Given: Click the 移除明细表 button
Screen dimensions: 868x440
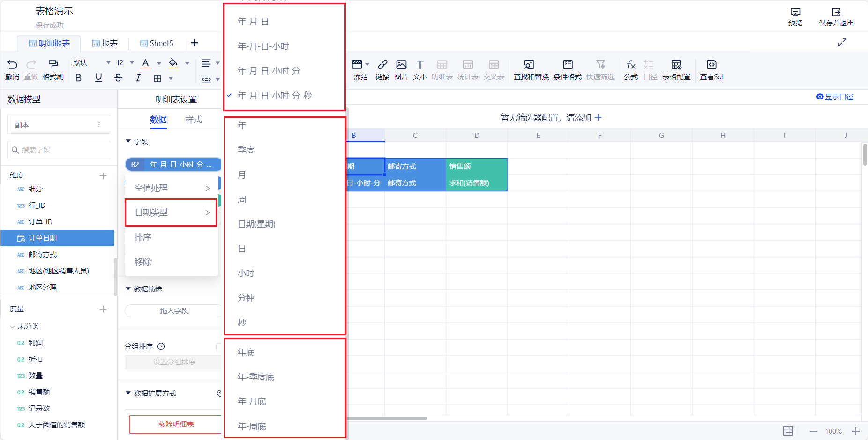Looking at the screenshot, I should click(176, 424).
